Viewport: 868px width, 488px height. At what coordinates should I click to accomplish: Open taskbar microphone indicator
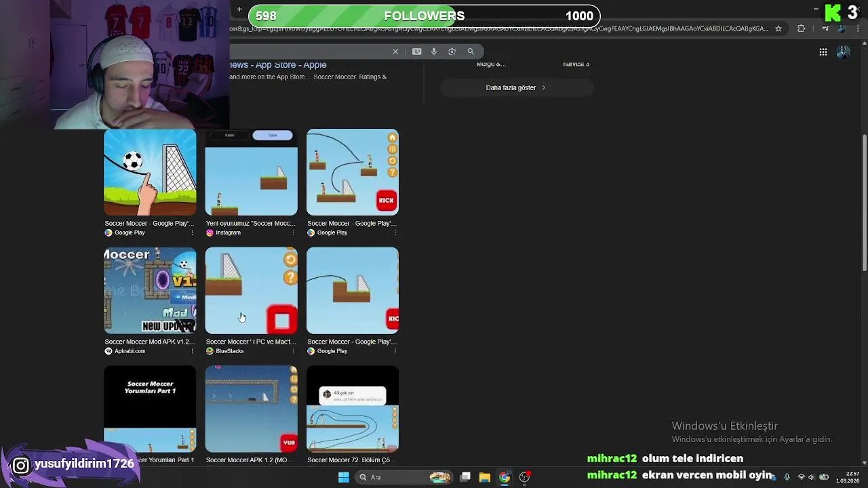[787, 477]
